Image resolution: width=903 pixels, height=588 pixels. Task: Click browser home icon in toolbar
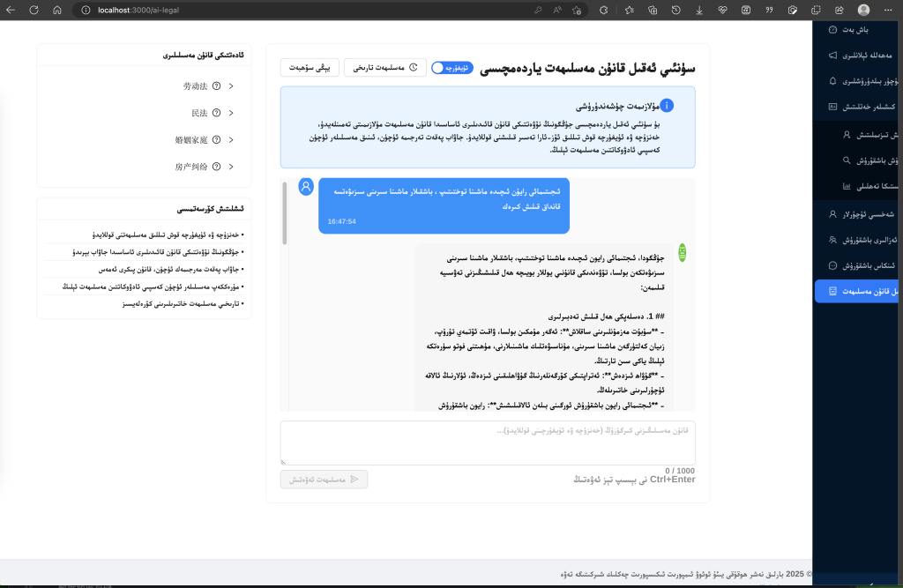click(56, 10)
